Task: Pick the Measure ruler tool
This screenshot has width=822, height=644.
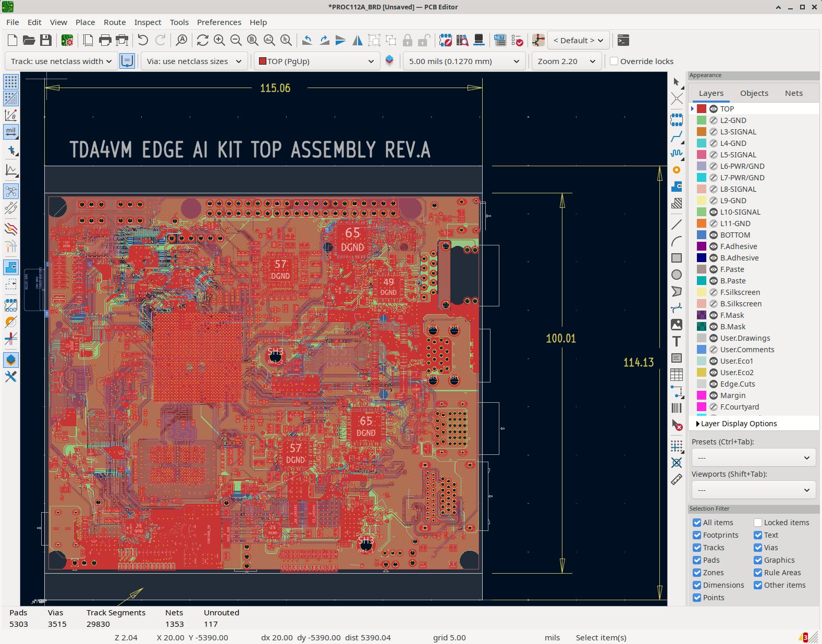Action: [x=677, y=480]
